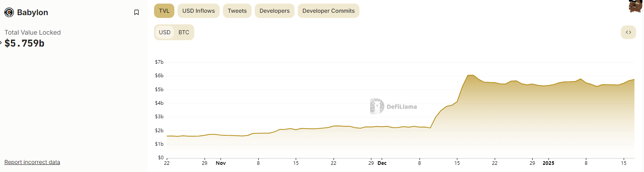Enable the USD Inflows chart metric
This screenshot has height=172, width=644.
point(198,11)
